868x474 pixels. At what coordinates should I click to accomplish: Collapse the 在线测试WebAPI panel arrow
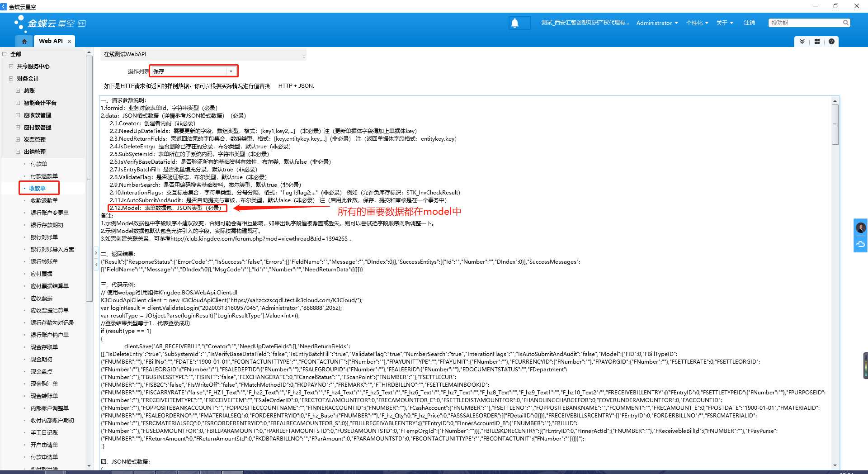tap(304, 56)
